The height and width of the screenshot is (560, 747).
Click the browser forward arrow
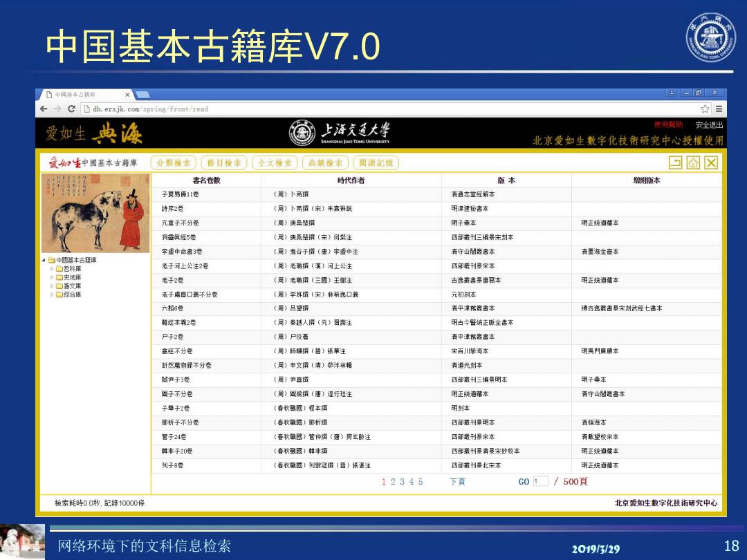tap(57, 109)
